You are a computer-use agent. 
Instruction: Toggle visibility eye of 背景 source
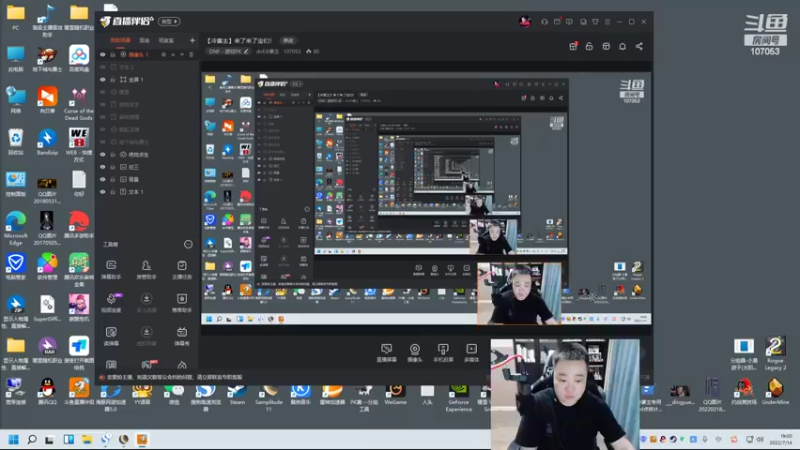pos(103,179)
